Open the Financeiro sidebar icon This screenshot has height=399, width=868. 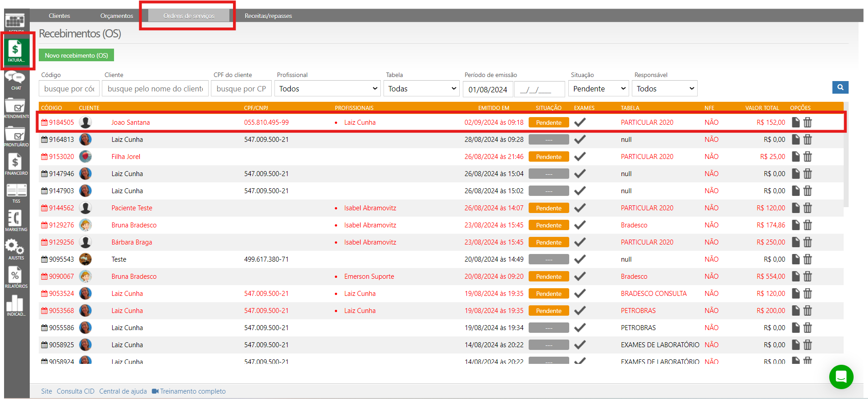16,164
